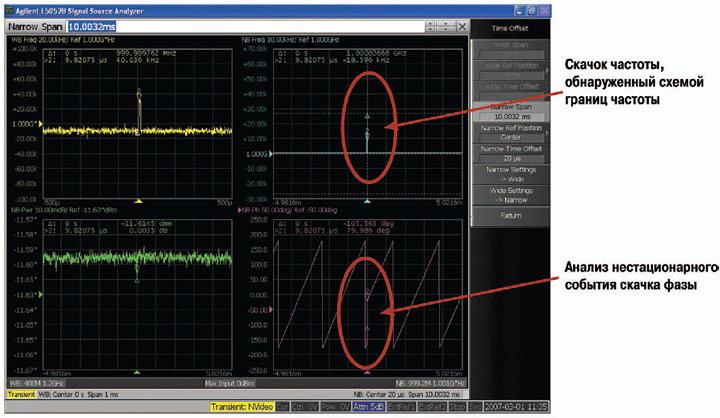This screenshot has width=720, height=418.
Task: Click magenta reference arrow at -50.00 deg
Action: tap(271, 310)
